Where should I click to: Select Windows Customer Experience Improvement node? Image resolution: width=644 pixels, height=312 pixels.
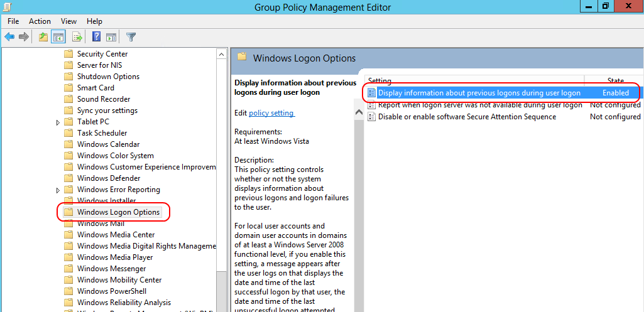coord(146,167)
